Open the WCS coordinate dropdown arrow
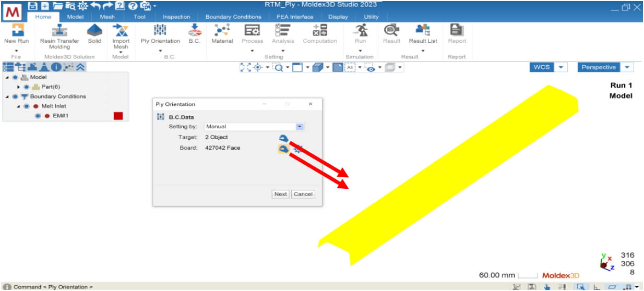 pyautogui.click(x=560, y=67)
